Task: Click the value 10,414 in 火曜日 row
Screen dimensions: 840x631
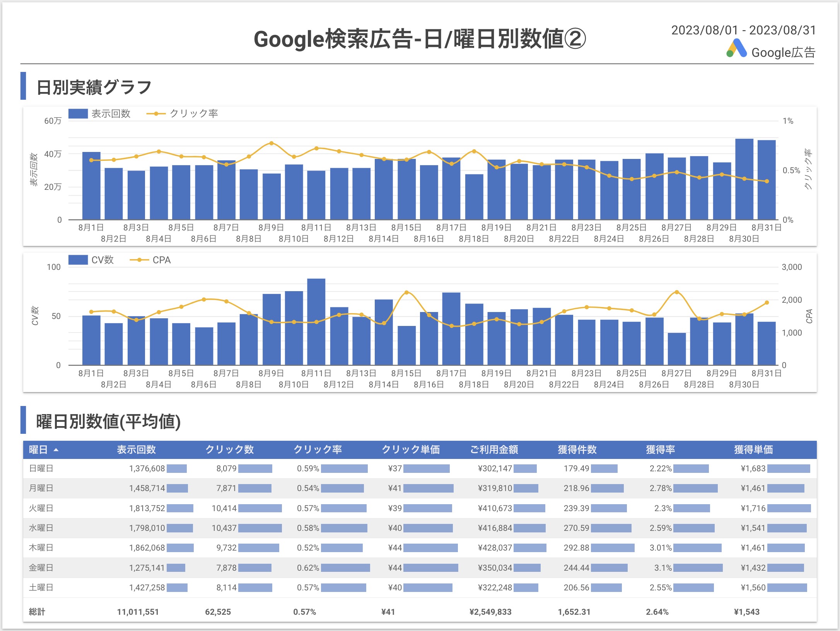Action: [x=224, y=508]
